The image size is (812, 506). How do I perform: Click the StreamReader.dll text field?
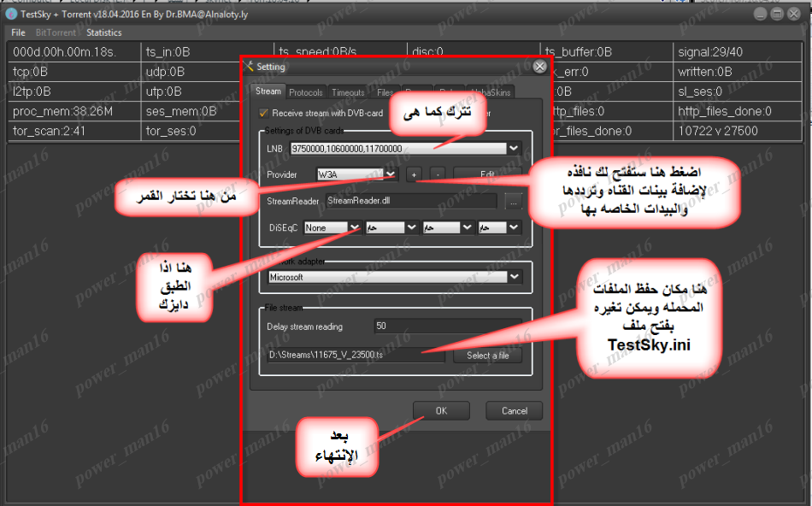click(410, 201)
